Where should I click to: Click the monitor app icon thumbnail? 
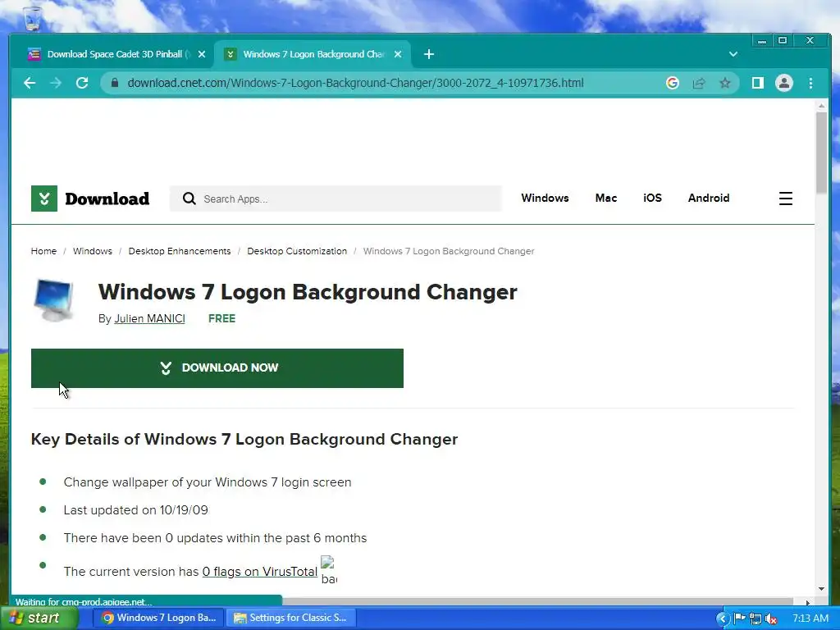53,300
